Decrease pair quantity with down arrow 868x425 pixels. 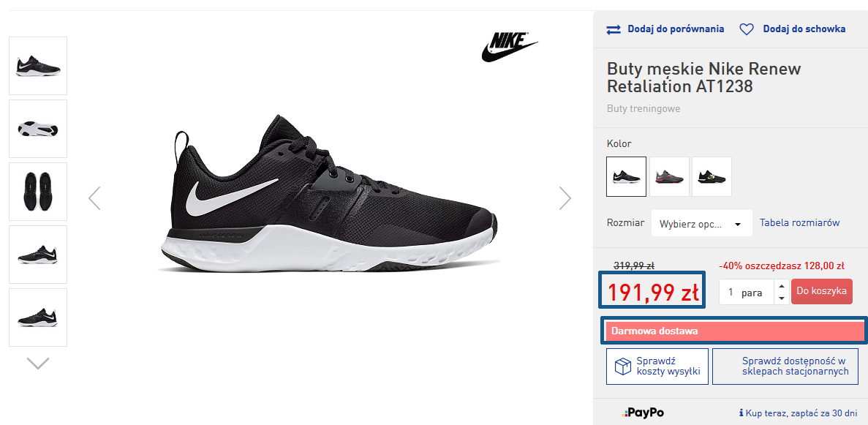pyautogui.click(x=781, y=298)
